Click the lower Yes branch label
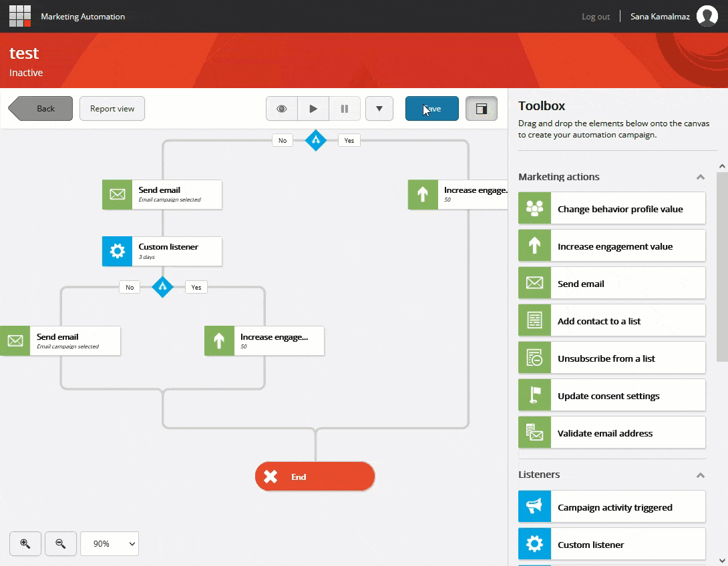Image resolution: width=728 pixels, height=566 pixels. pos(196,288)
